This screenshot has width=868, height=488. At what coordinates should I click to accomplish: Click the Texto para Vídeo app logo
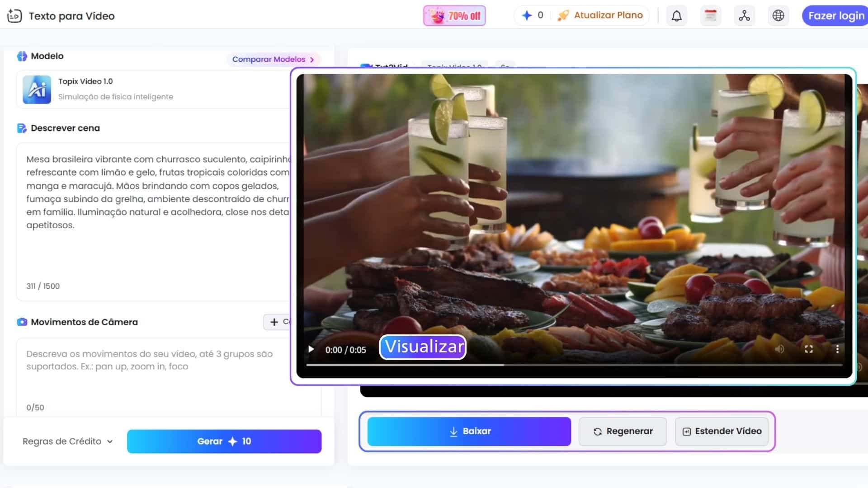tap(14, 15)
